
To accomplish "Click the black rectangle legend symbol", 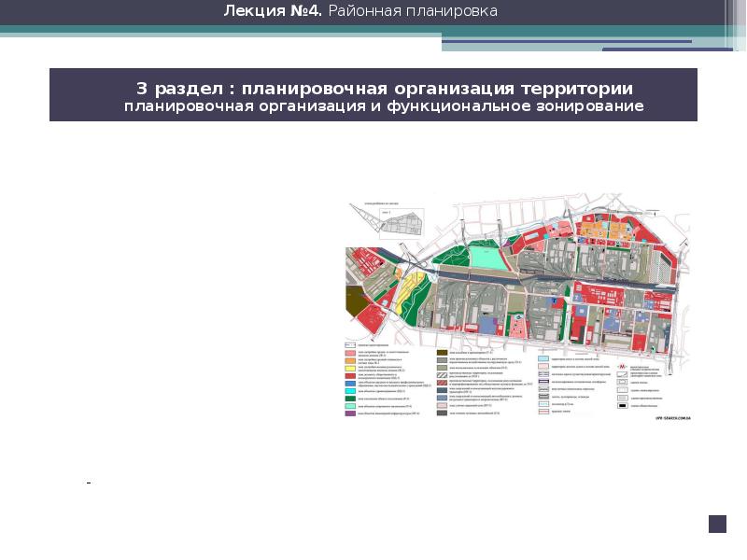I will [x=621, y=406].
